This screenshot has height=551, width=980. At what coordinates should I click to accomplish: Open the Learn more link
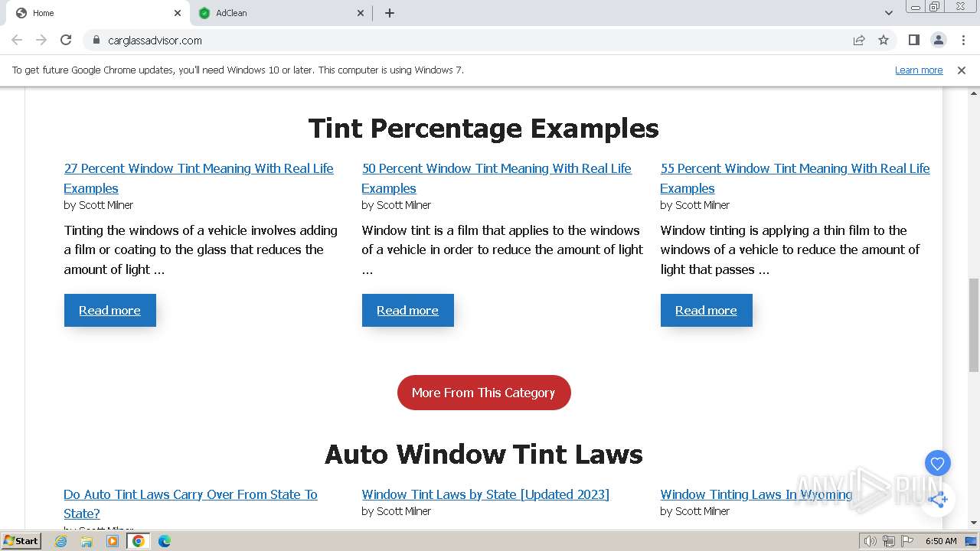point(919,70)
